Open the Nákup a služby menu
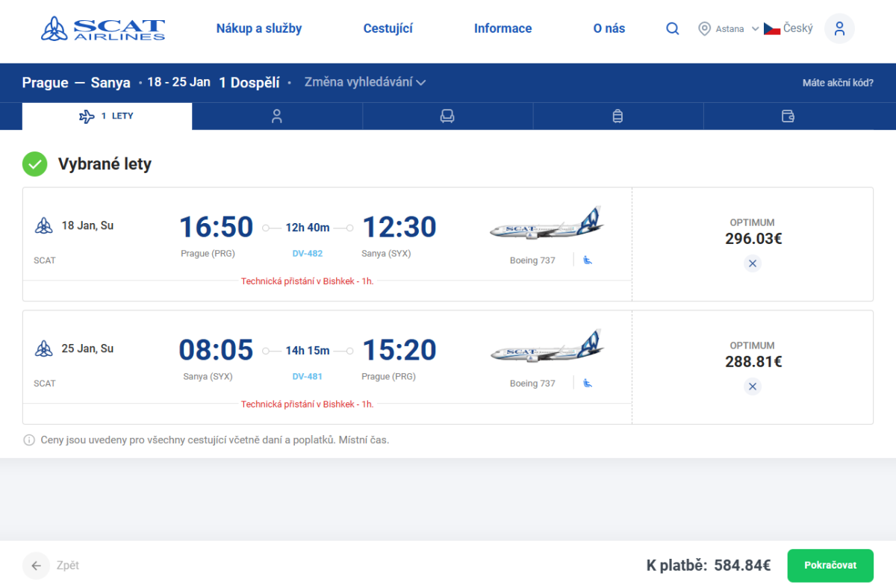This screenshot has height=588, width=896. pyautogui.click(x=259, y=29)
